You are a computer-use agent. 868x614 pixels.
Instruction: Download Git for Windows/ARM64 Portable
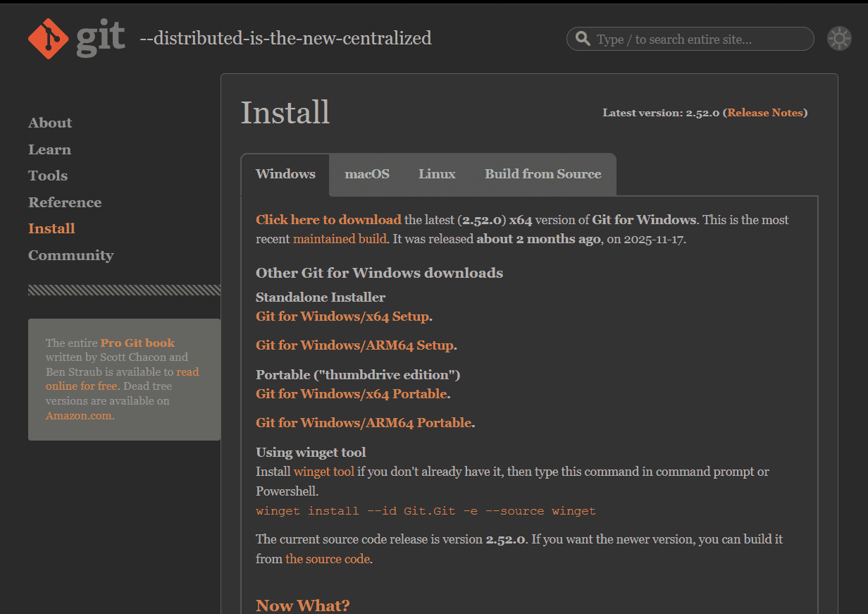364,423
